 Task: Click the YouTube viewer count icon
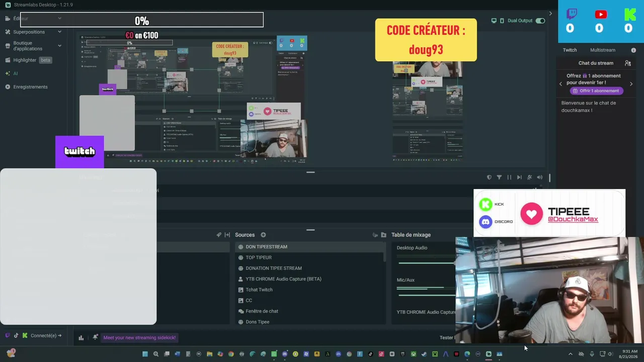pyautogui.click(x=601, y=14)
